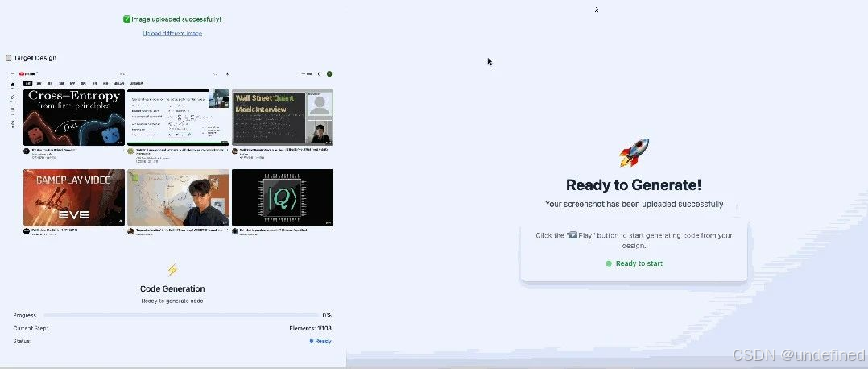Click the channel avatar under the EVE video
This screenshot has height=369, width=868.
pyautogui.click(x=26, y=231)
